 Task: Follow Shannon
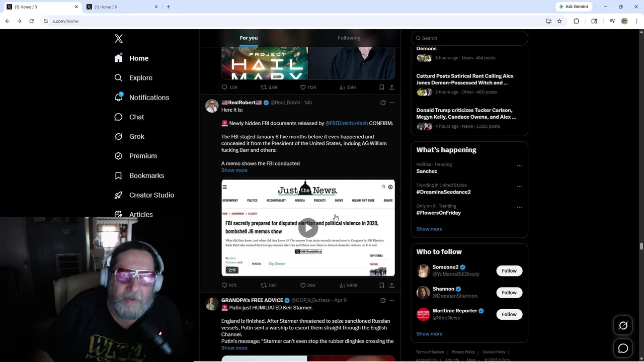point(509,293)
